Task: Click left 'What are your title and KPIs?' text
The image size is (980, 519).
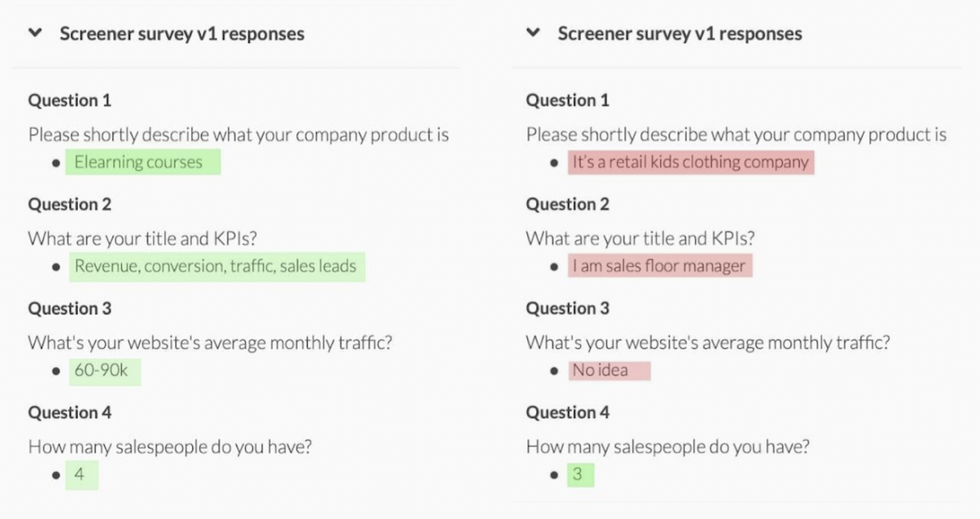Action: (143, 238)
